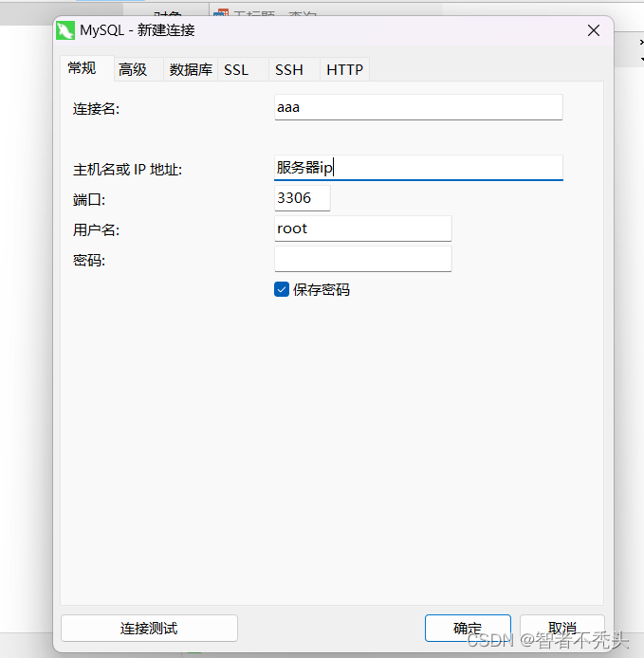
Task: Click the 连接名: label
Action: (x=96, y=109)
